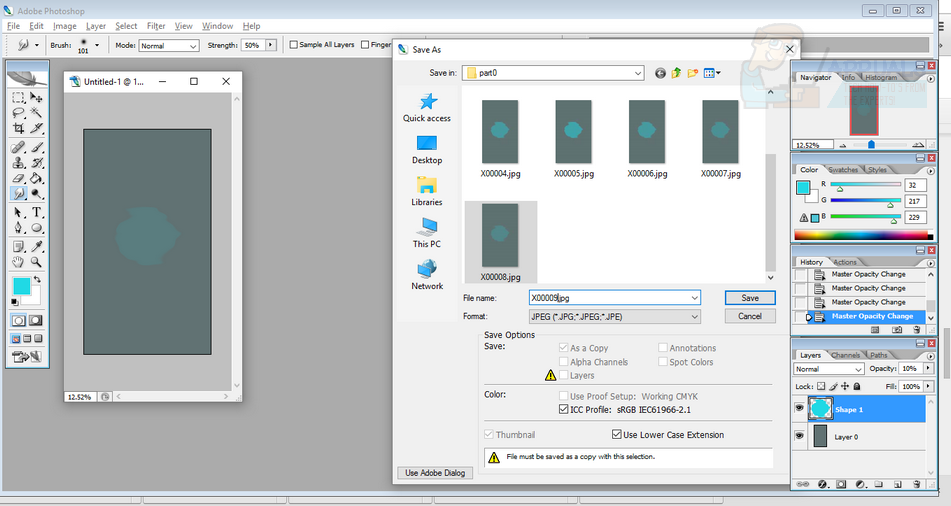
Task: Select the Smudge tool in toolbox
Action: pos(18,194)
